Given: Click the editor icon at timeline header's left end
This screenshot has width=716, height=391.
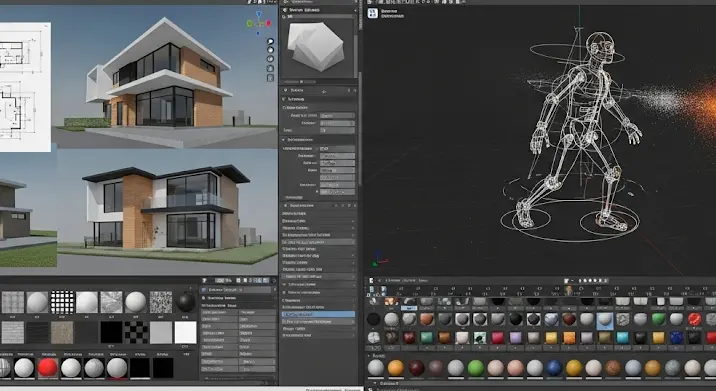Looking at the screenshot, I should [x=371, y=280].
